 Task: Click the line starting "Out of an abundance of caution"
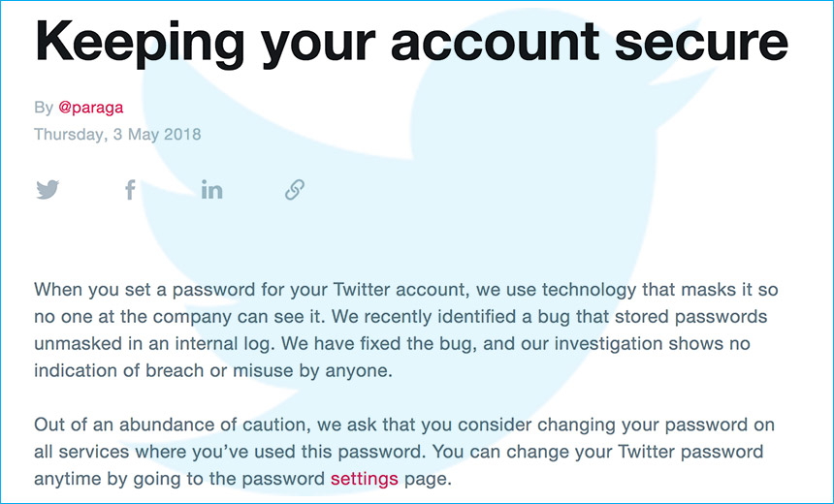pos(404,425)
